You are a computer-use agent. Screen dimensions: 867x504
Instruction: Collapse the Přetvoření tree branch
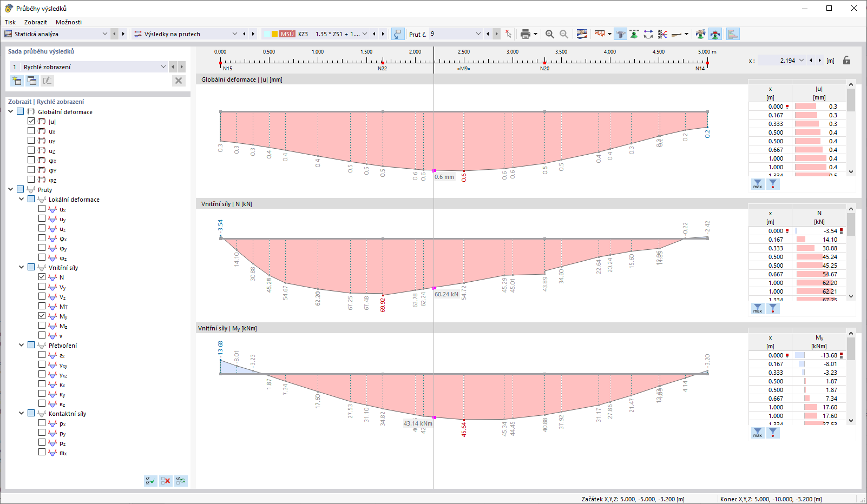(x=22, y=345)
